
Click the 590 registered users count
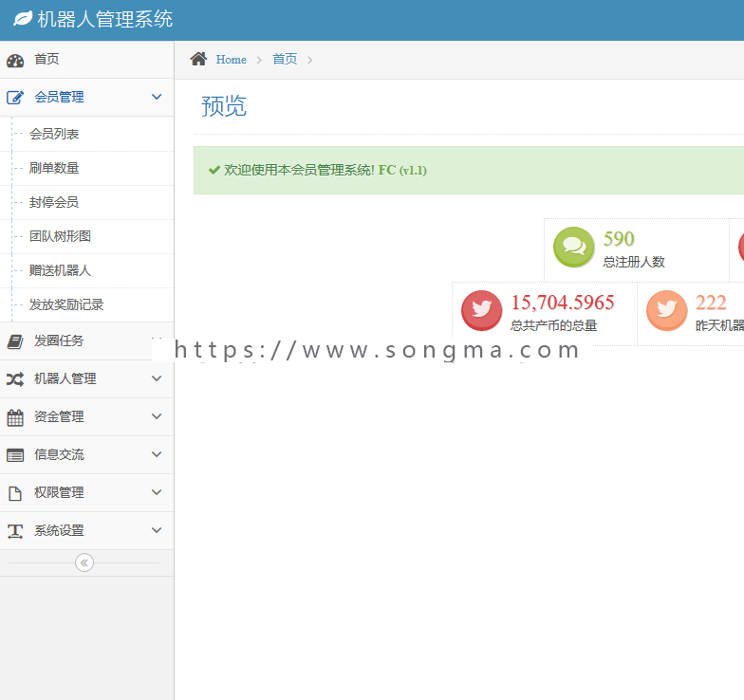(x=619, y=239)
